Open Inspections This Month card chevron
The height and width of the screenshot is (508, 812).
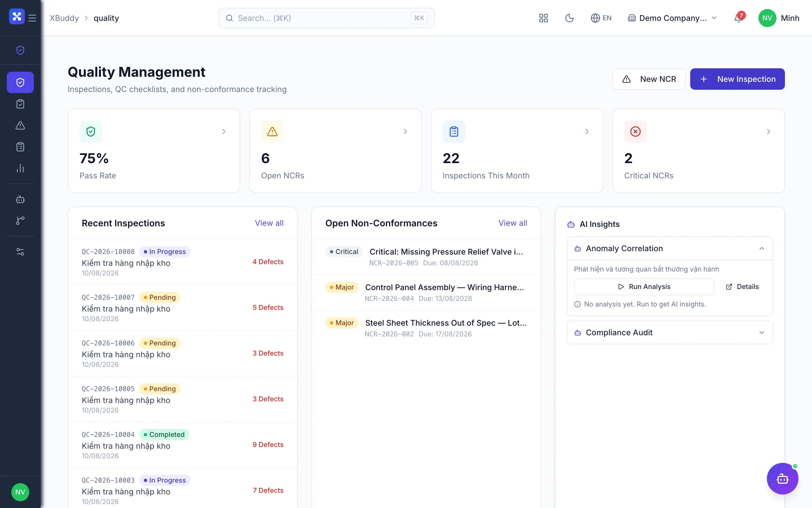[x=587, y=131]
